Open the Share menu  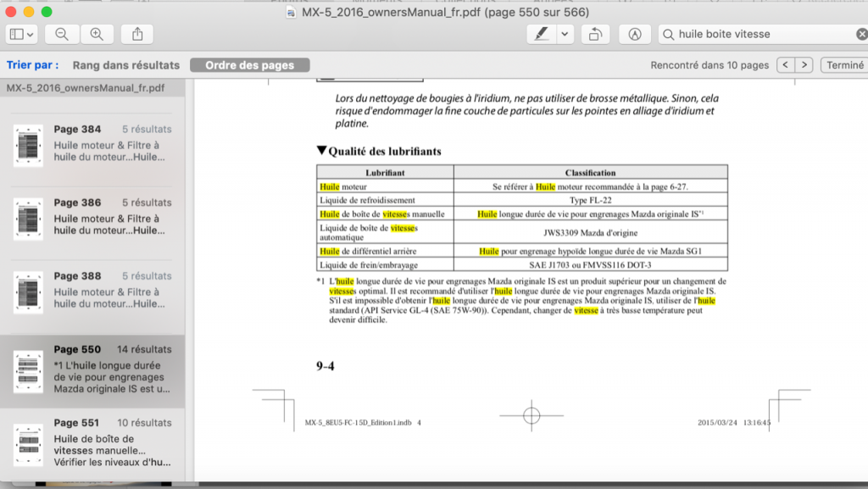click(137, 34)
